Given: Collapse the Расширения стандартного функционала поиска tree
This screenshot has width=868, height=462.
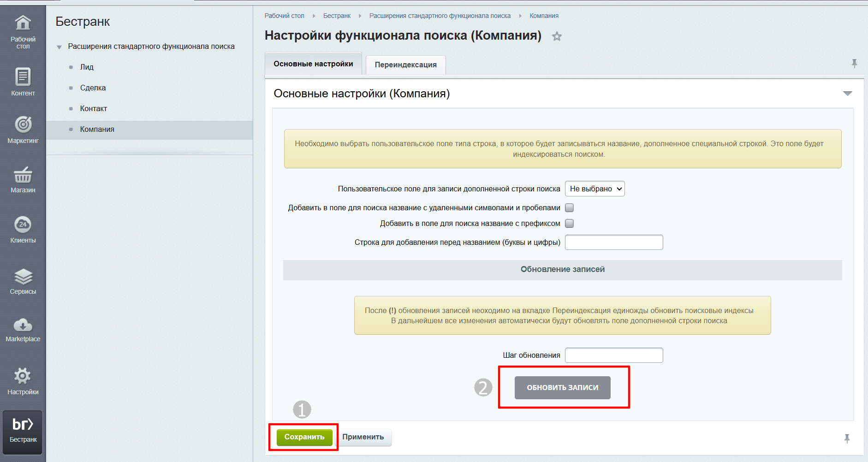Looking at the screenshot, I should tap(59, 47).
